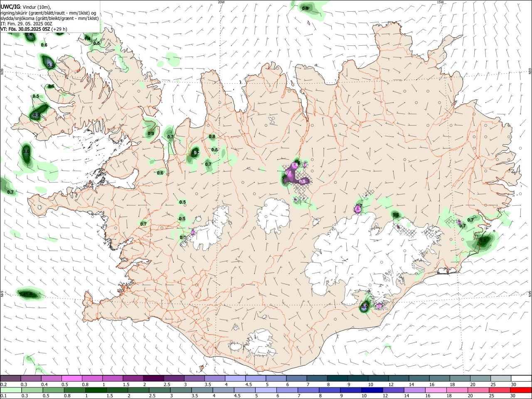Pick the deep blue 10–12 rain legend swatch
532x399 pixels.
pyautogui.click(x=372, y=390)
